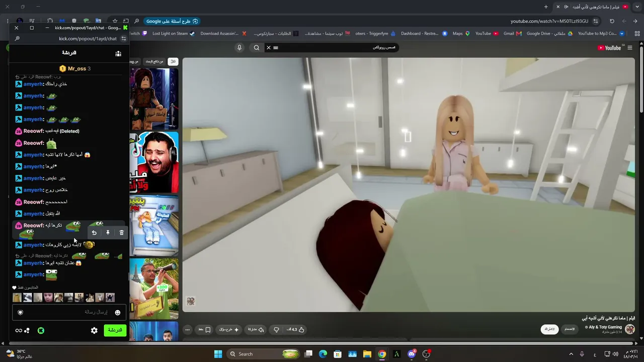The width and height of the screenshot is (644, 362).
Task: Click the Ask sparkle button under video
Action: click(x=229, y=329)
